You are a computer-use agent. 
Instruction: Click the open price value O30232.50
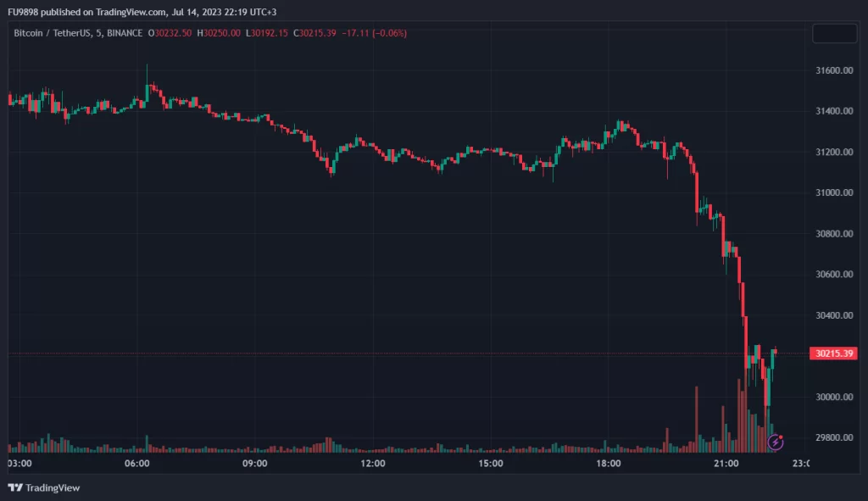pos(170,33)
